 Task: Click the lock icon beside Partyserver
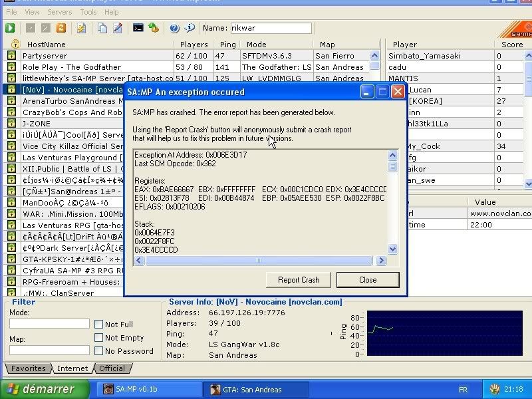(x=11, y=56)
